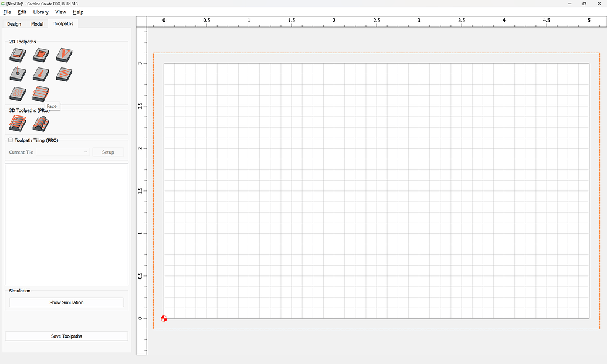Image resolution: width=607 pixels, height=364 pixels.
Task: Choose the Keyhole toolpath icon
Action: click(40, 74)
